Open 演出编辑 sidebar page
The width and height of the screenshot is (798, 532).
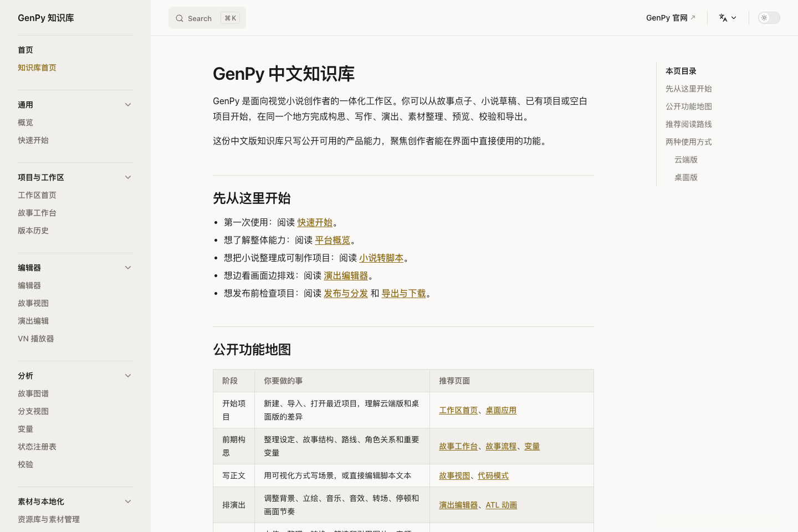coord(33,321)
